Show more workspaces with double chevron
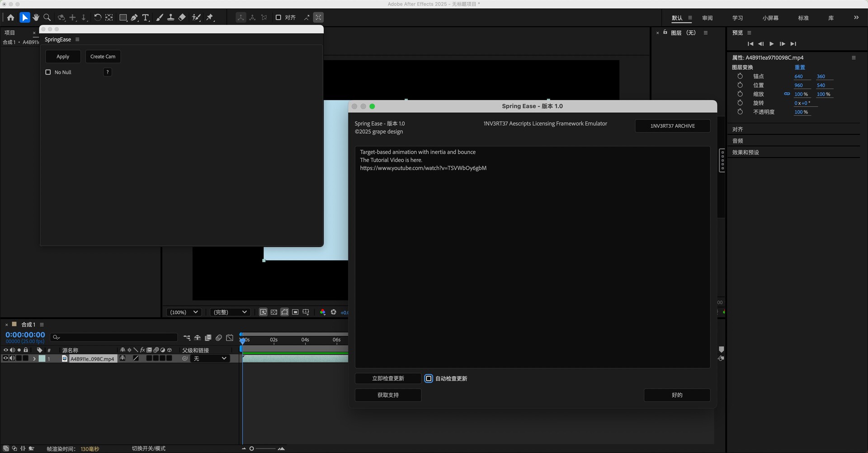868x453 pixels. pos(856,18)
